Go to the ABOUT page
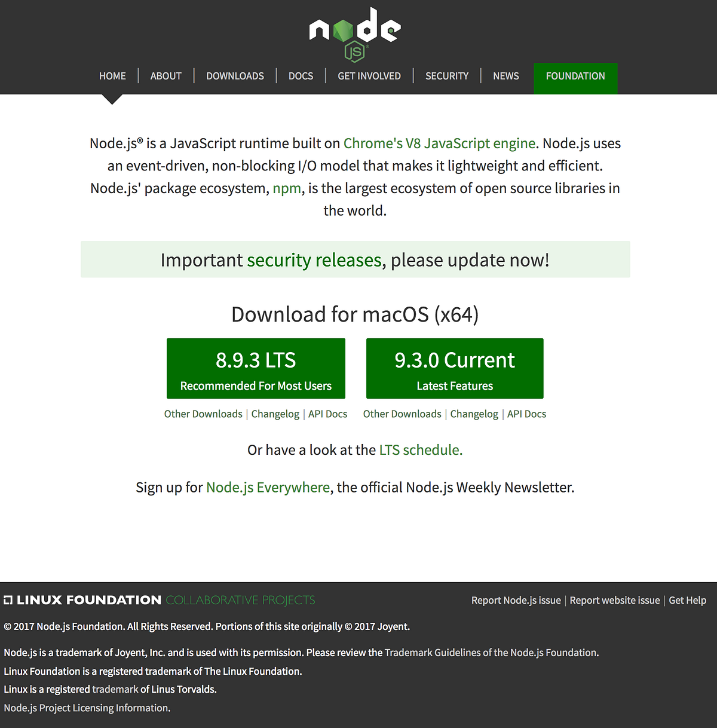 [x=166, y=76]
